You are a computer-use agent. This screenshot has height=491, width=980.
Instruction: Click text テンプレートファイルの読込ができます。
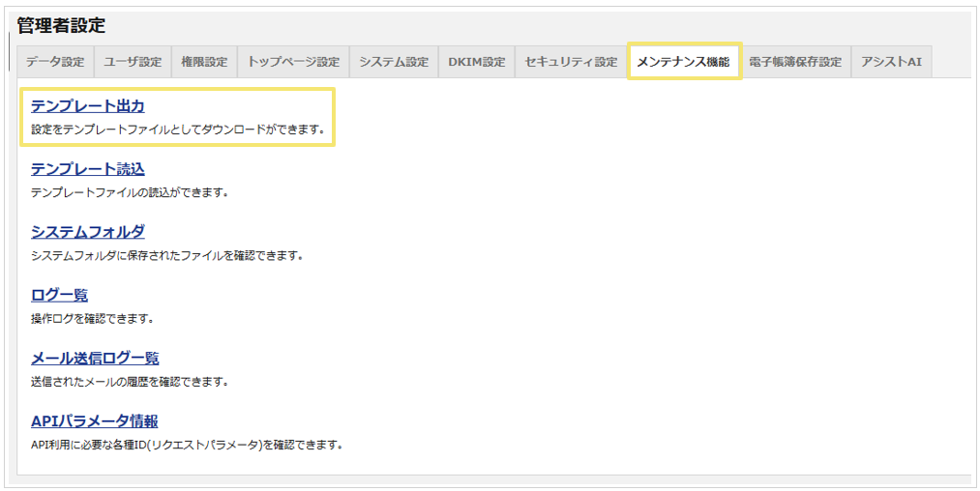coord(129,192)
